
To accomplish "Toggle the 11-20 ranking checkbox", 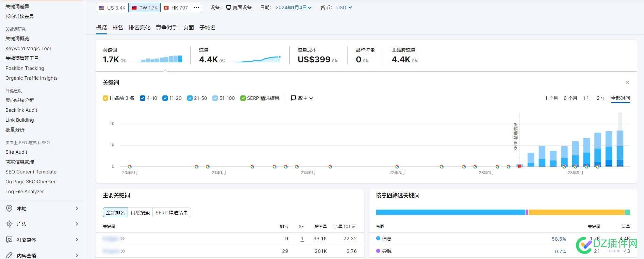I will (165, 98).
